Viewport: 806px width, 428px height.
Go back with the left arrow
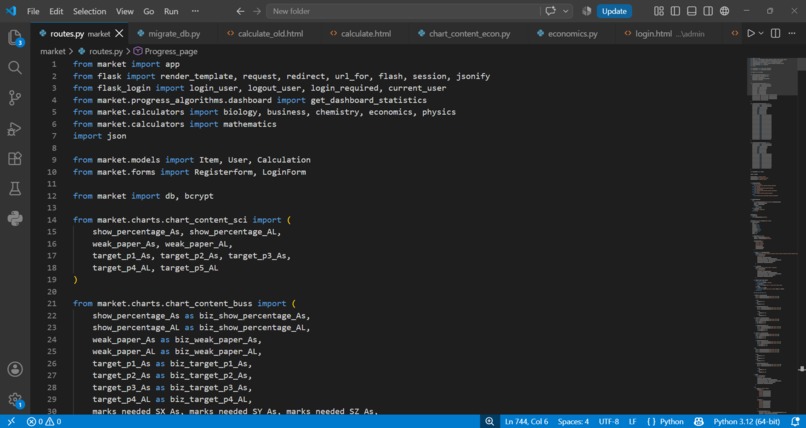click(x=240, y=11)
